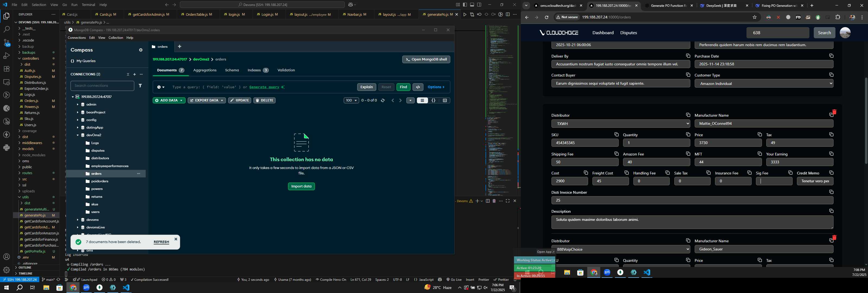Open the 888VoipChoice Distributor dropdown

621,249
